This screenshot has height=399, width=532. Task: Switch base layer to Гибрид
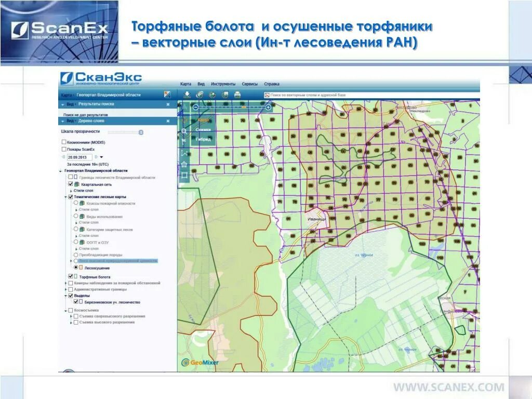coord(203,139)
